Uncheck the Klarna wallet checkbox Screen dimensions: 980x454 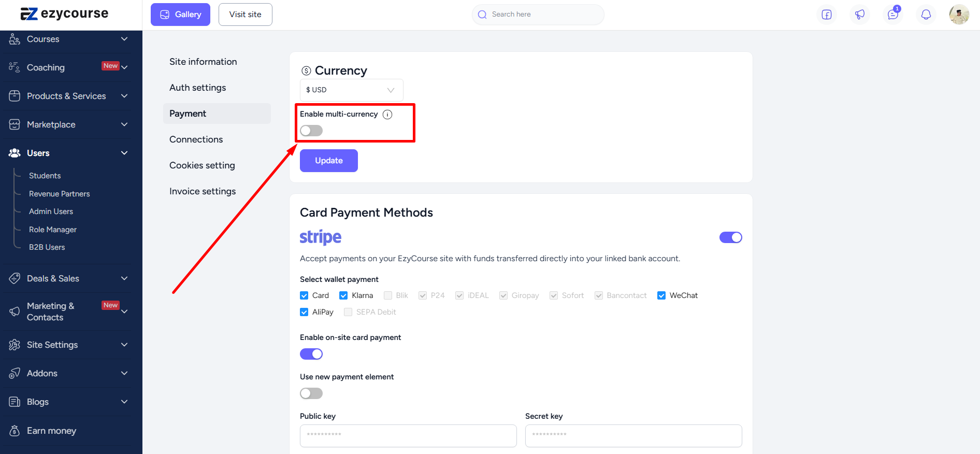pyautogui.click(x=343, y=295)
